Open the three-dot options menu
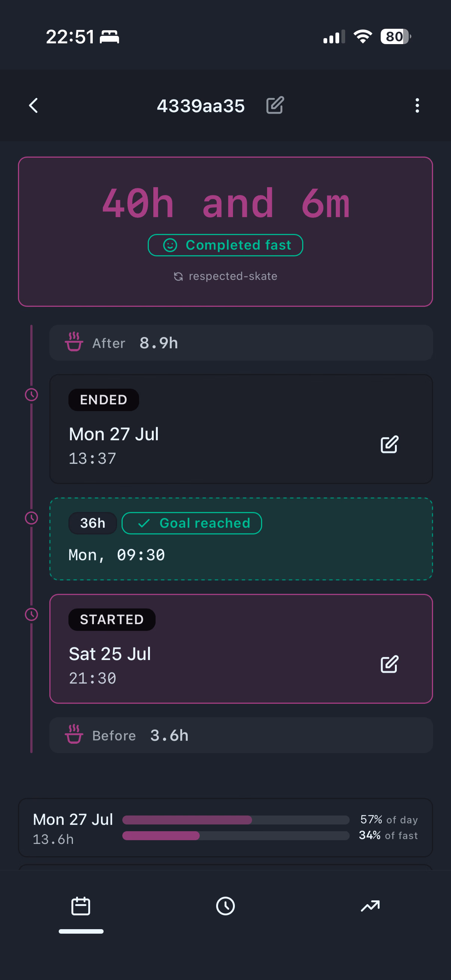This screenshot has height=980, width=451. pyautogui.click(x=417, y=105)
